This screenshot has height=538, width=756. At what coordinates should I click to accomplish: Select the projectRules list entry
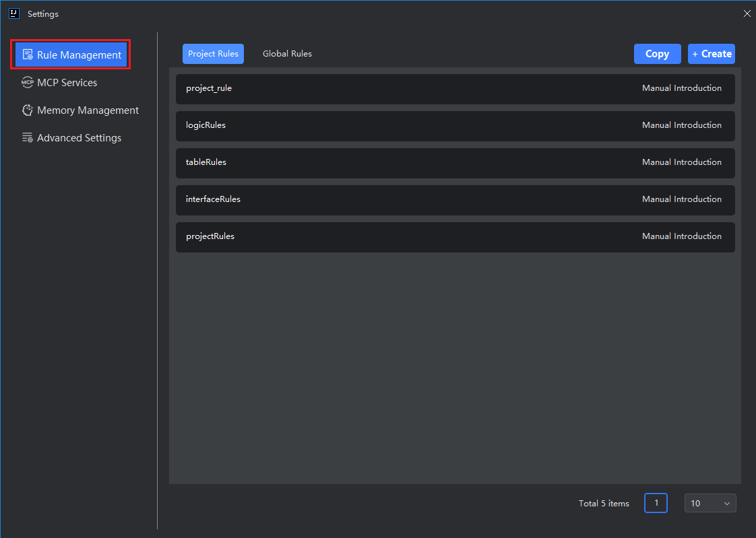pyautogui.click(x=210, y=236)
